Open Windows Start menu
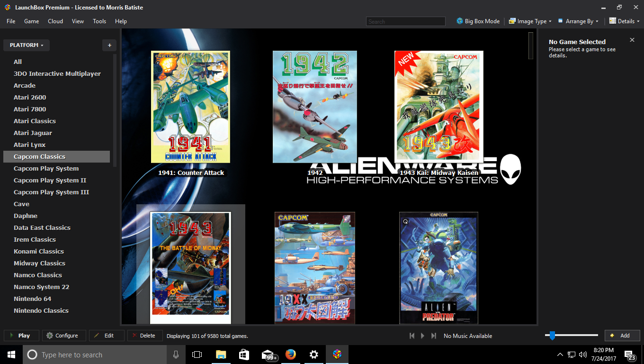This screenshot has height=364, width=644. [x=11, y=355]
